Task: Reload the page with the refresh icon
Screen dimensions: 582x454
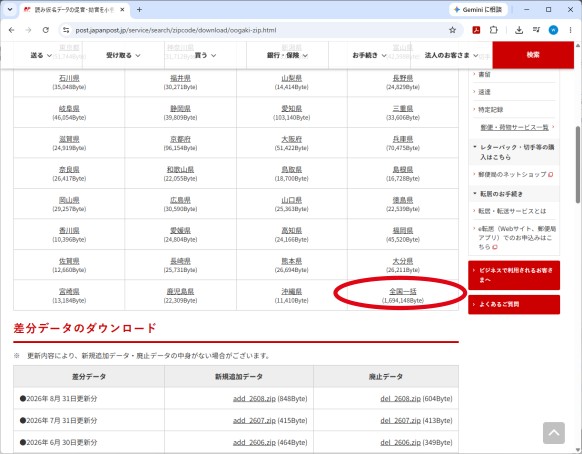Action: [46, 30]
